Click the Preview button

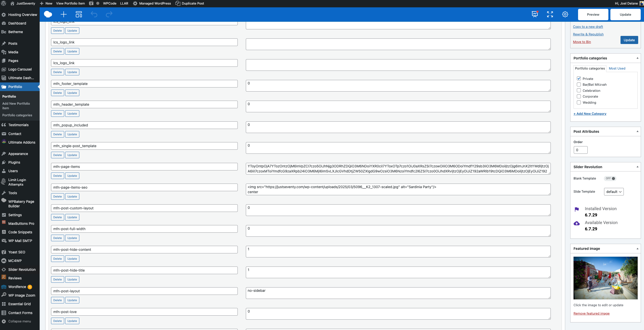click(x=593, y=15)
